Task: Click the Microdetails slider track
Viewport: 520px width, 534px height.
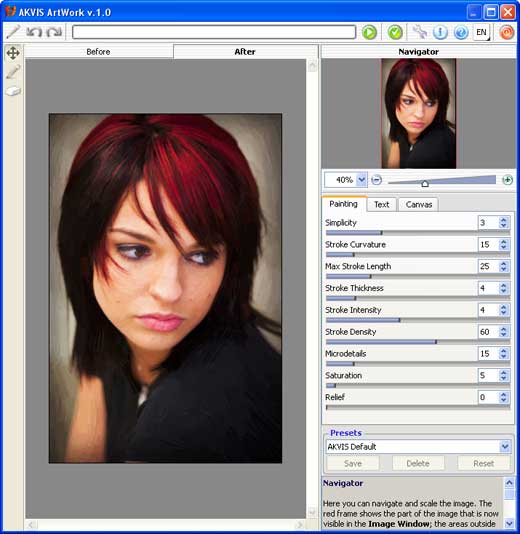Action: 417,364
